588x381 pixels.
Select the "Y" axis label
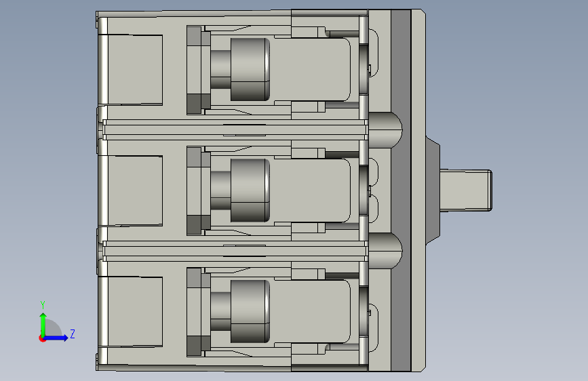43,304
